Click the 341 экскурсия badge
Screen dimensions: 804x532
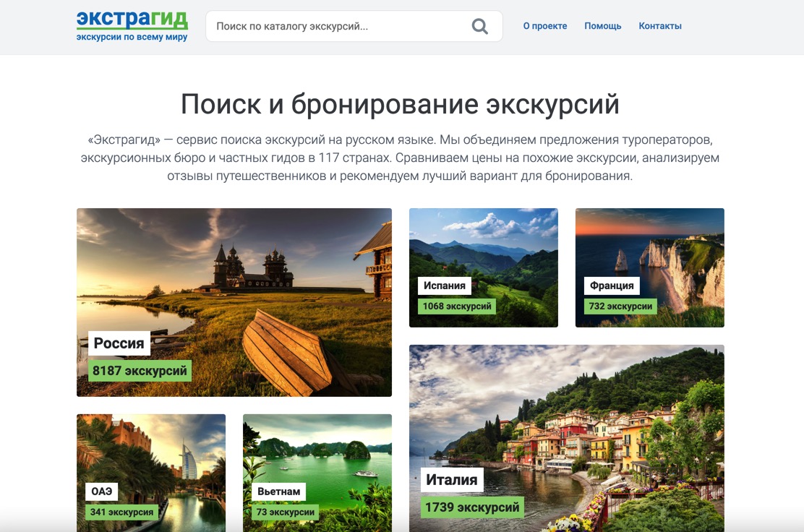[x=121, y=512]
